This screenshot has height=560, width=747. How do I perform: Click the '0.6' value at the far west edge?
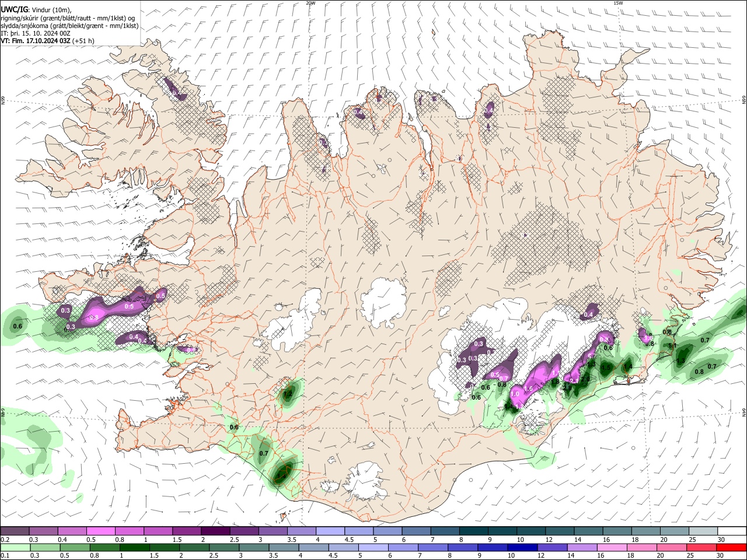(x=18, y=326)
